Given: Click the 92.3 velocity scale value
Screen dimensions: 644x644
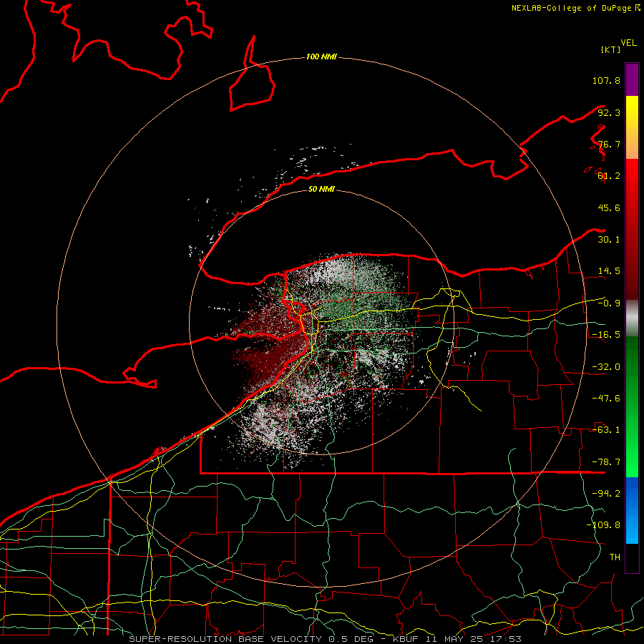Looking at the screenshot, I should (x=609, y=112).
